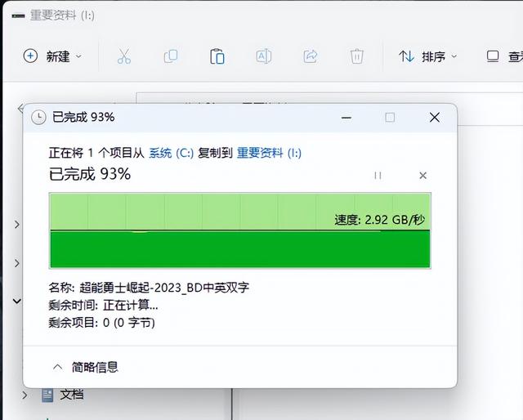Image resolution: width=523 pixels, height=420 pixels.
Task: Click the Copy icon in the toolbar
Action: pos(171,56)
